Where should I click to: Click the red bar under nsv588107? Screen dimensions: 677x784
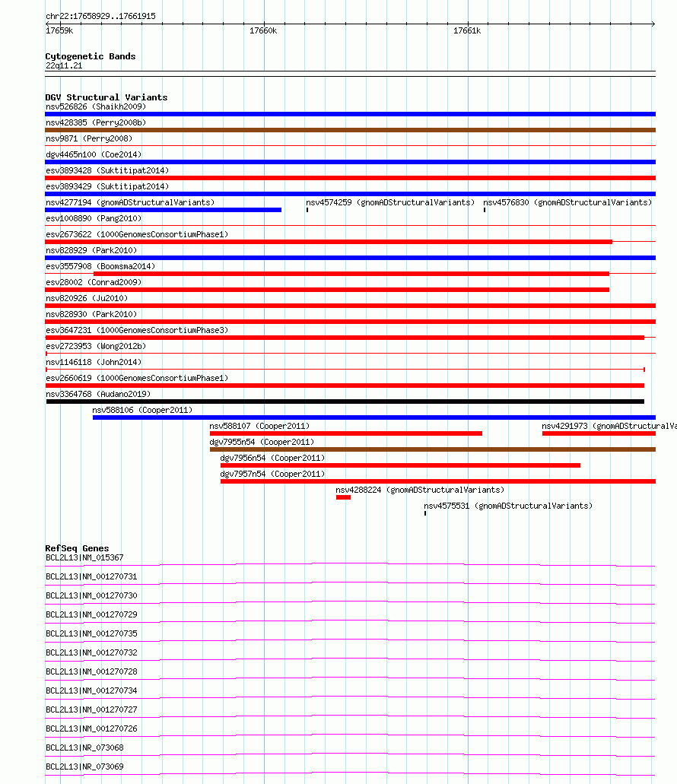(x=346, y=433)
